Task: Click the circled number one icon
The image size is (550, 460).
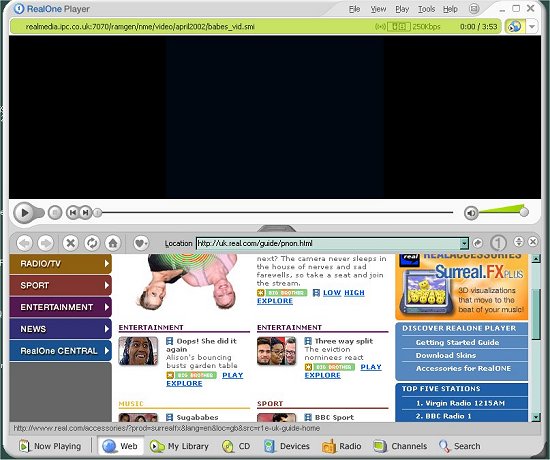Action: pos(498,242)
